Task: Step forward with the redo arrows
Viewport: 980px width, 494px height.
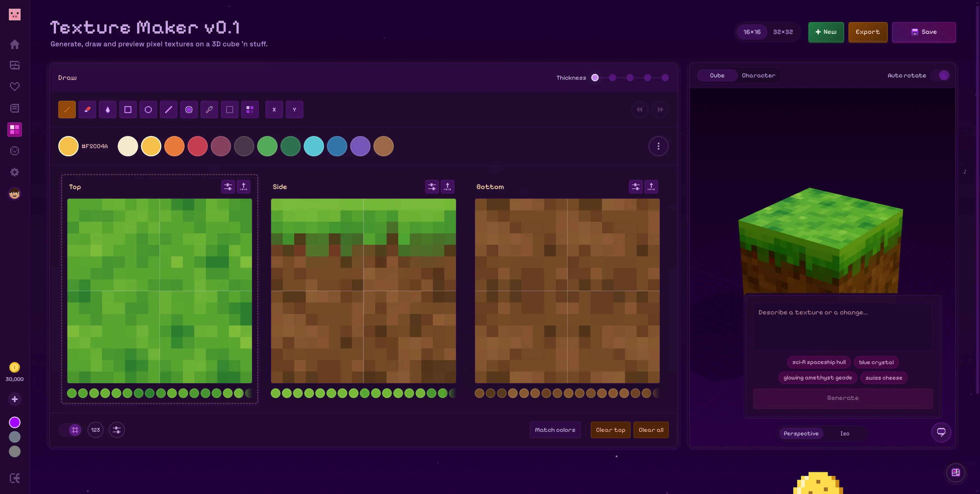Action: 661,109
